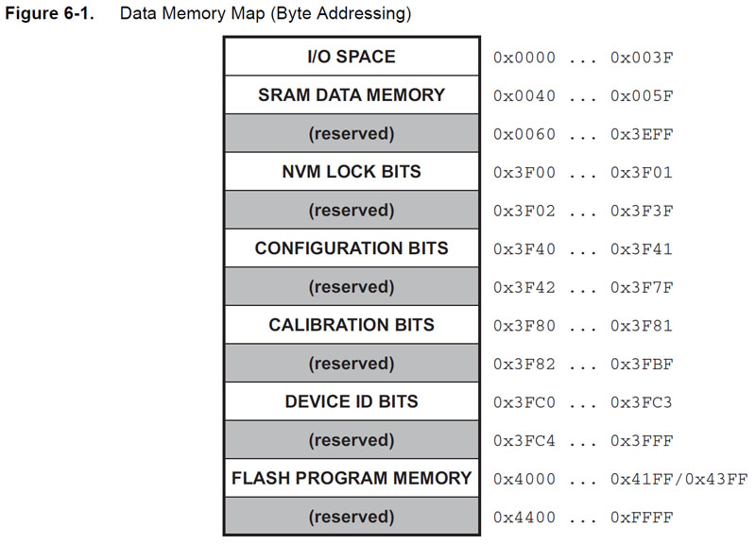
Task: Click the reserved block beside address 0x3FC4
Action: click(x=352, y=440)
